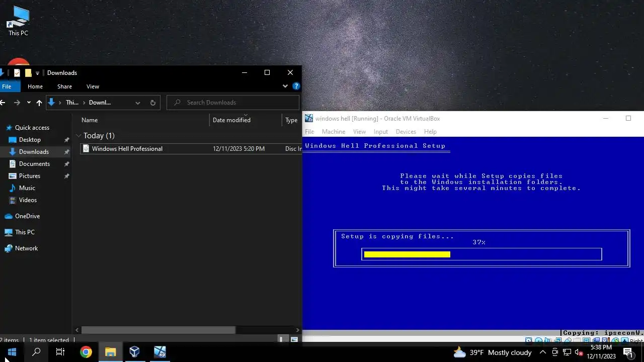Open This PC in the navigation pane
Image resolution: width=644 pixels, height=362 pixels.
click(x=25, y=232)
